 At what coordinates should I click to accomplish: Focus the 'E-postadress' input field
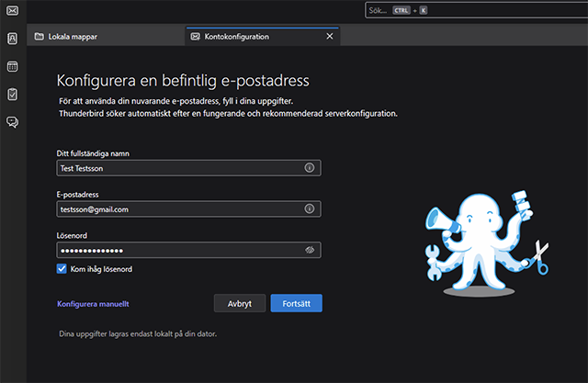point(188,208)
